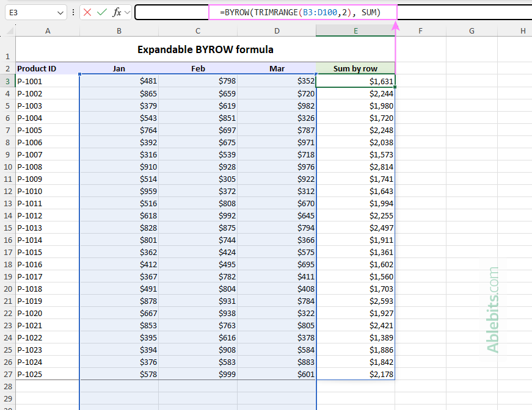
Task: Select row 12 header
Action: (7, 191)
